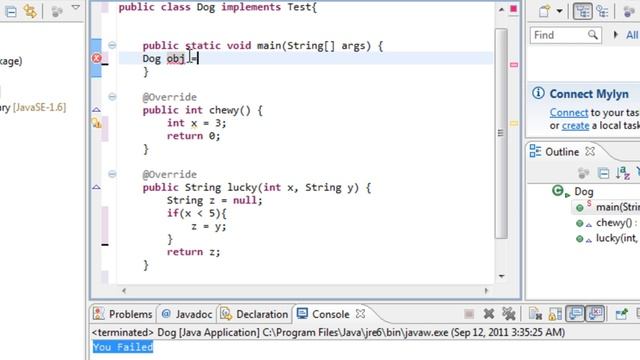Click 'String z = null;' code line
The height and width of the screenshot is (360, 640).
click(x=214, y=200)
